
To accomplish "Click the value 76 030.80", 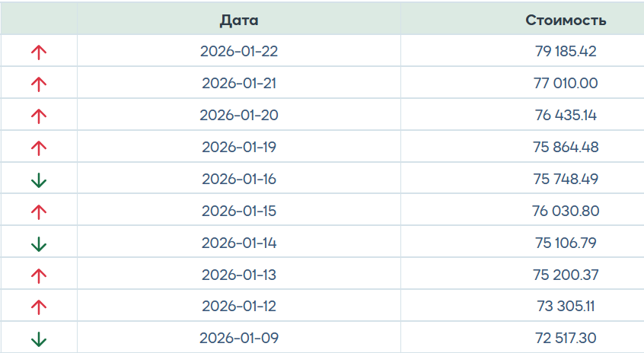I will [566, 211].
